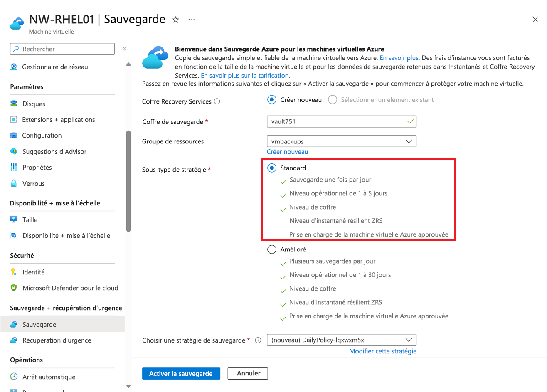Screen dimensions: 547x392
Task: Click the ellipsis more options icon
Action: click(191, 19)
